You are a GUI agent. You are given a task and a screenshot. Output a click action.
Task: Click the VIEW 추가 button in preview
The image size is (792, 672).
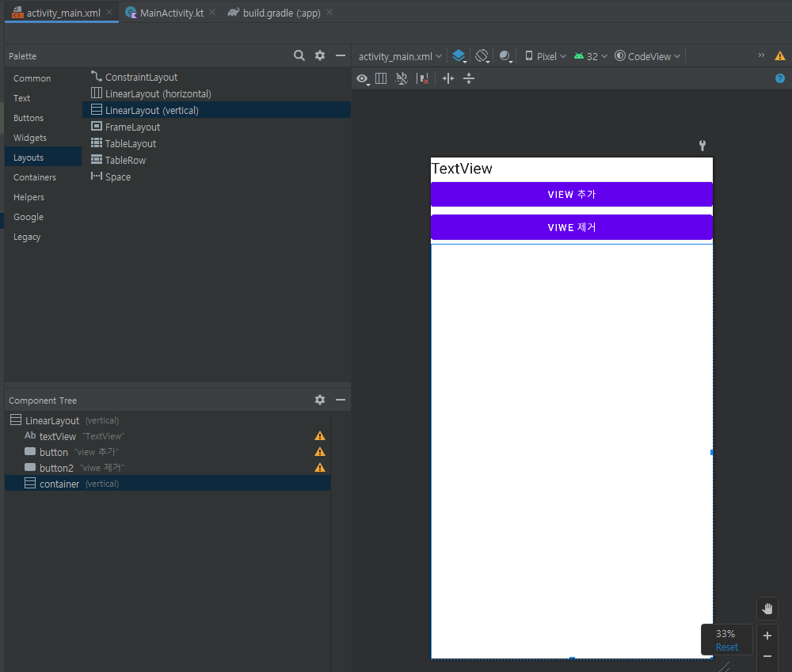tap(572, 195)
